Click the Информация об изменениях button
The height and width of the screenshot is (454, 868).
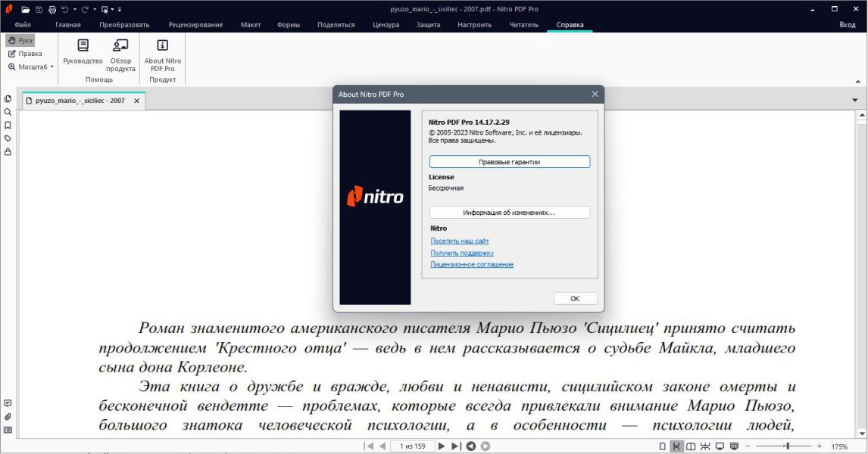point(509,213)
